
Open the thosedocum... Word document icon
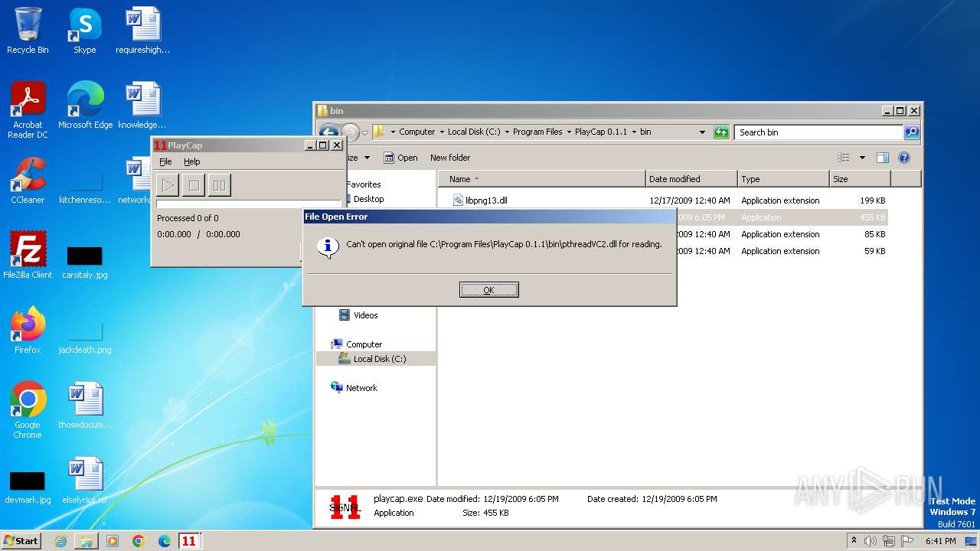85,406
